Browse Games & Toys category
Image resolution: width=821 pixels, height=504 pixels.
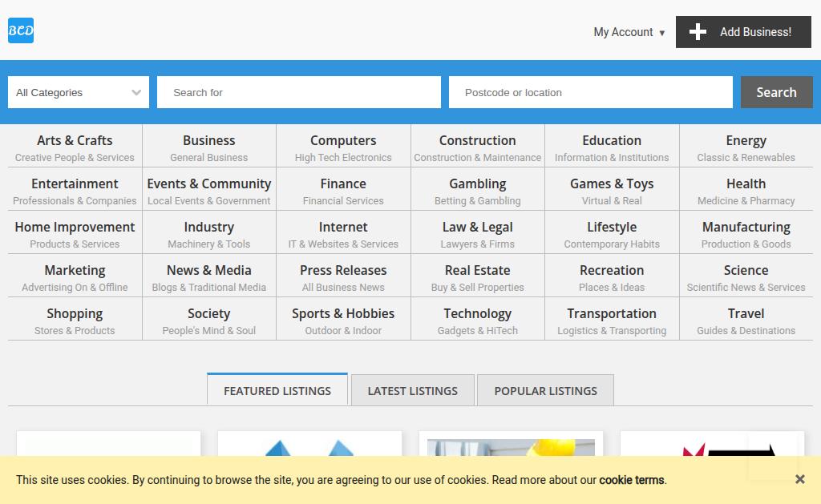pos(612,183)
